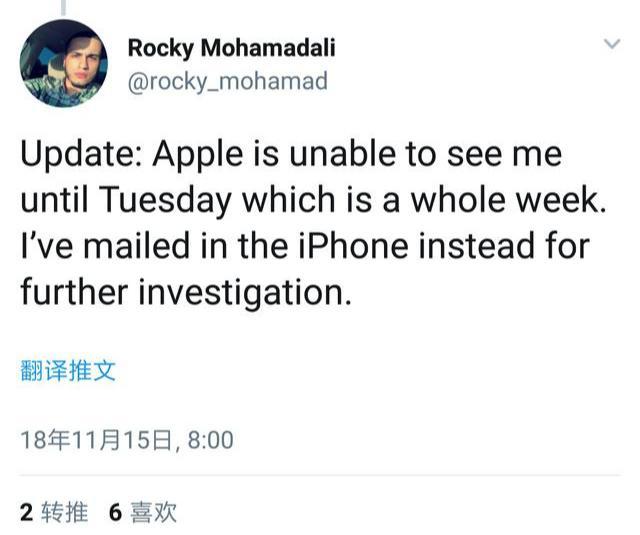The width and height of the screenshot is (640, 535).
Task: Open the @rocky_mohamad handle link
Action: coord(228,81)
